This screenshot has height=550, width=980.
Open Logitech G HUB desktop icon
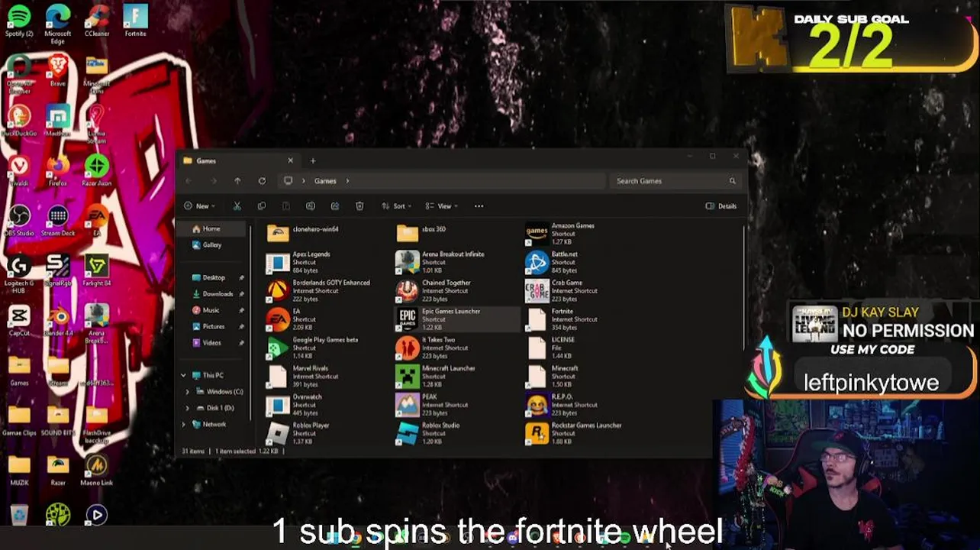[20, 274]
